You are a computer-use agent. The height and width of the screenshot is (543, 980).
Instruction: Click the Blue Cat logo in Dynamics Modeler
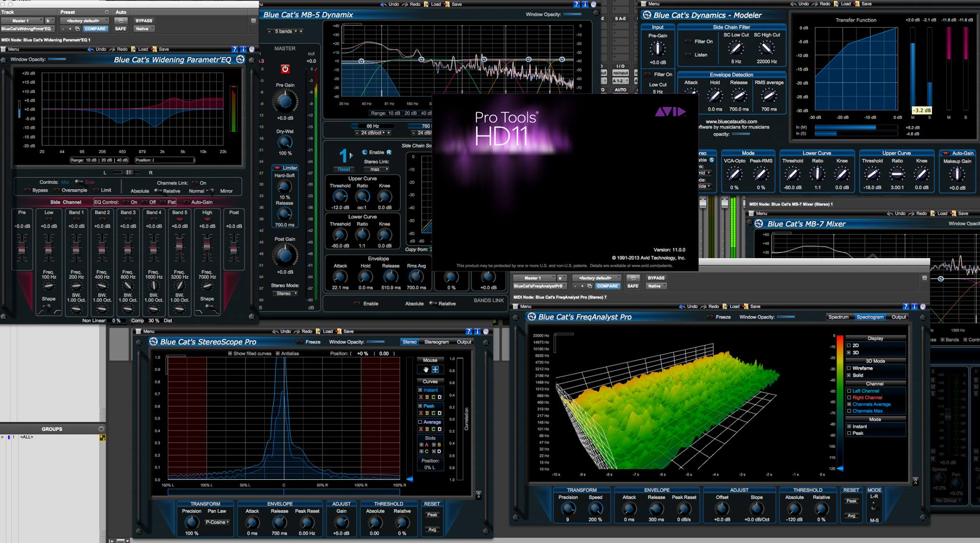coord(647,15)
